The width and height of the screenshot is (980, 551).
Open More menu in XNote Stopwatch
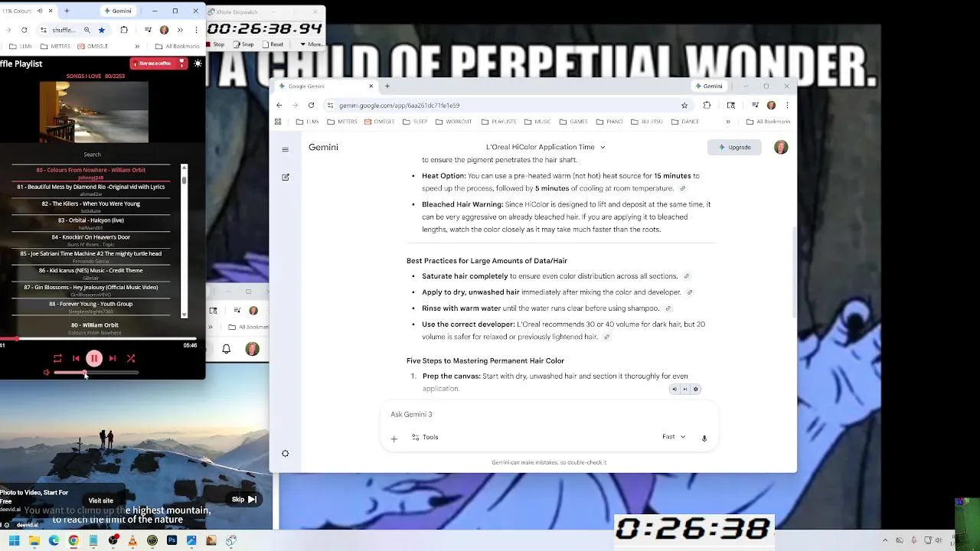[x=312, y=44]
